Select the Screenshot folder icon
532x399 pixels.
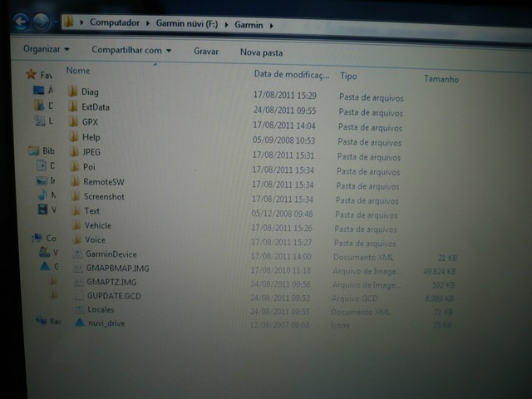(76, 196)
